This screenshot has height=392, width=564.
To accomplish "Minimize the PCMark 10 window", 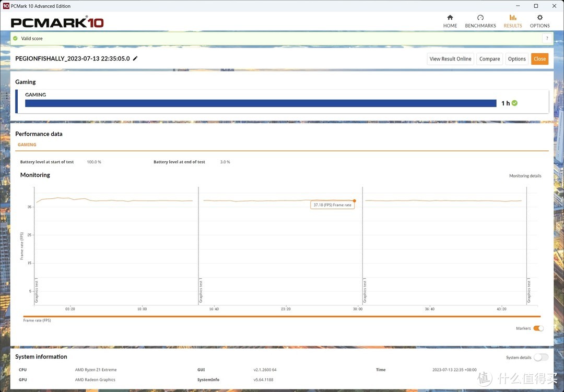I will point(518,6).
